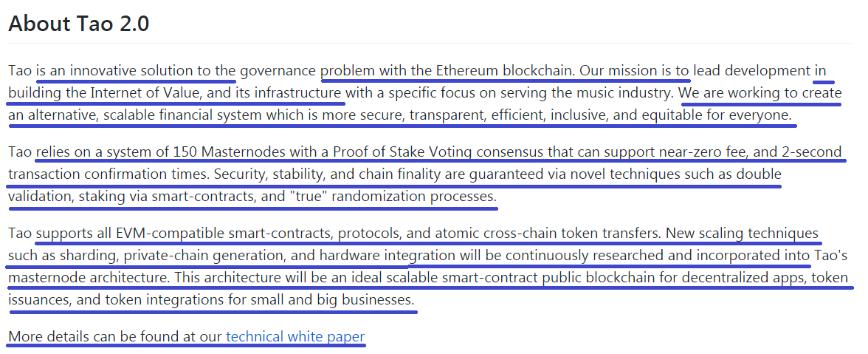Screen dimensions: 868x354
Task: Open the technical white paper link
Action: (x=295, y=336)
